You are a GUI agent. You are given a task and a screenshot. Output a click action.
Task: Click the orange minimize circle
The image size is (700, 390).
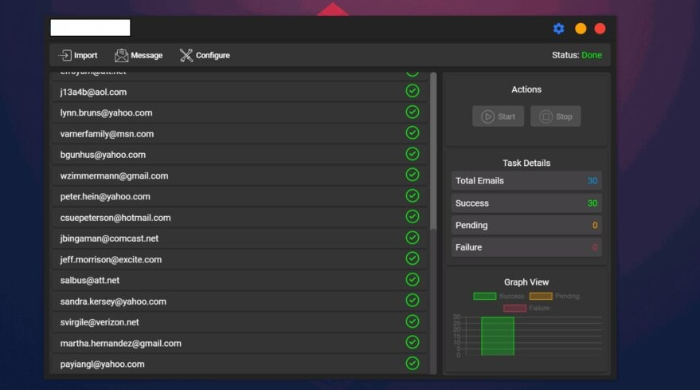pyautogui.click(x=580, y=29)
